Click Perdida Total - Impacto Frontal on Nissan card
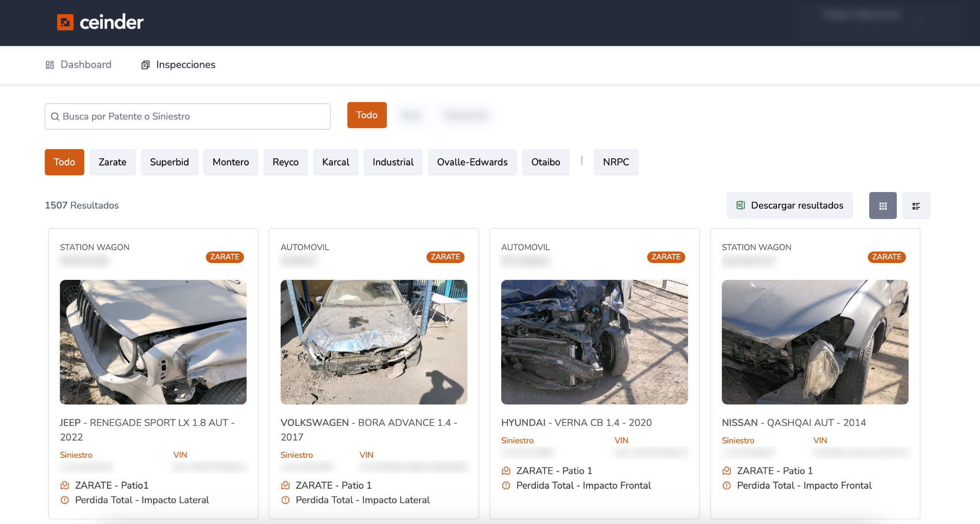Viewport: 980px width, 524px height. click(x=804, y=486)
